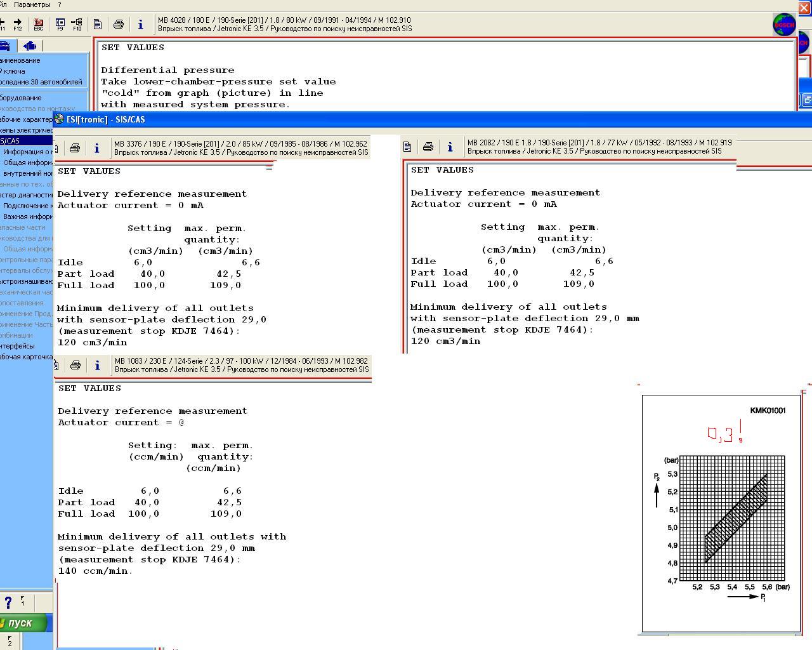Click info icon beside MB 3376 header
This screenshot has height=650, width=812.
(97, 148)
